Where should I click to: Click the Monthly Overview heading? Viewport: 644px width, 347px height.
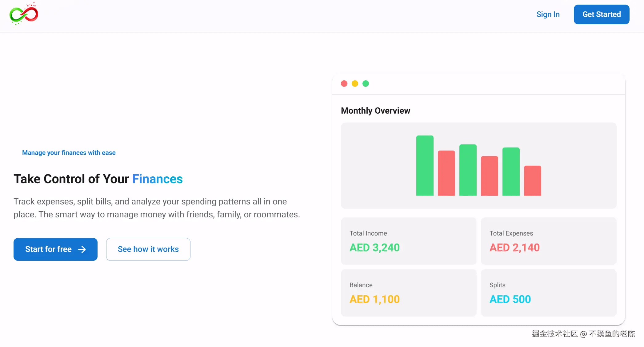click(375, 111)
